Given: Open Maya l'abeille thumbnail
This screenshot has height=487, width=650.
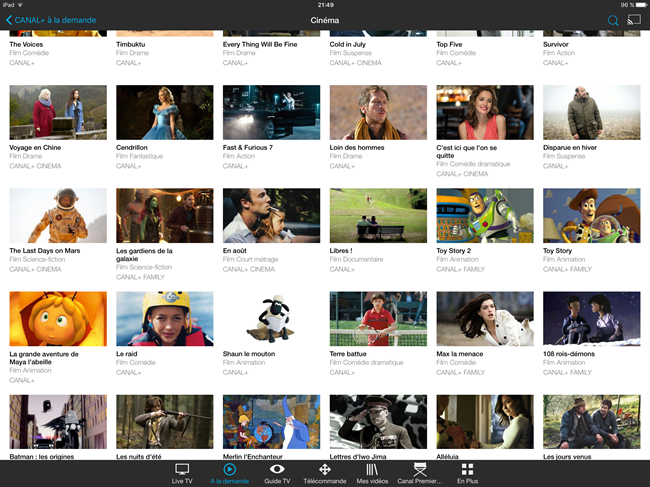Looking at the screenshot, I should [58, 319].
